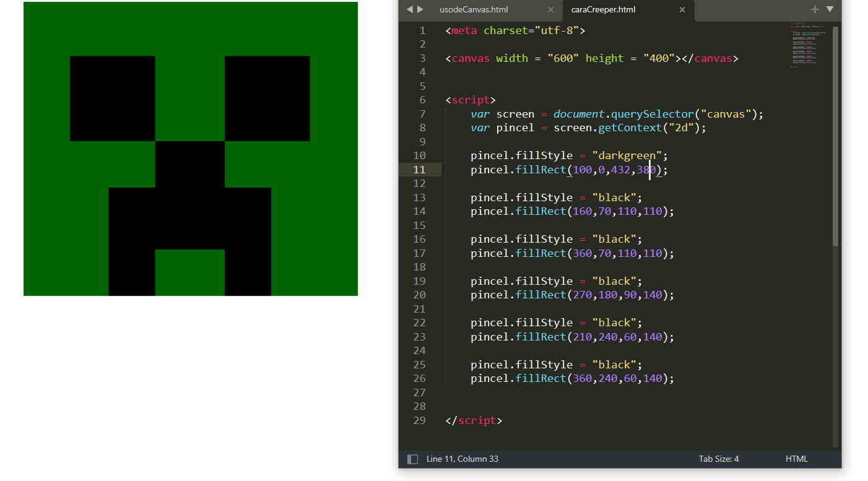Toggle the side bar icon in status bar
This screenshot has width=868, height=481.
(412, 459)
